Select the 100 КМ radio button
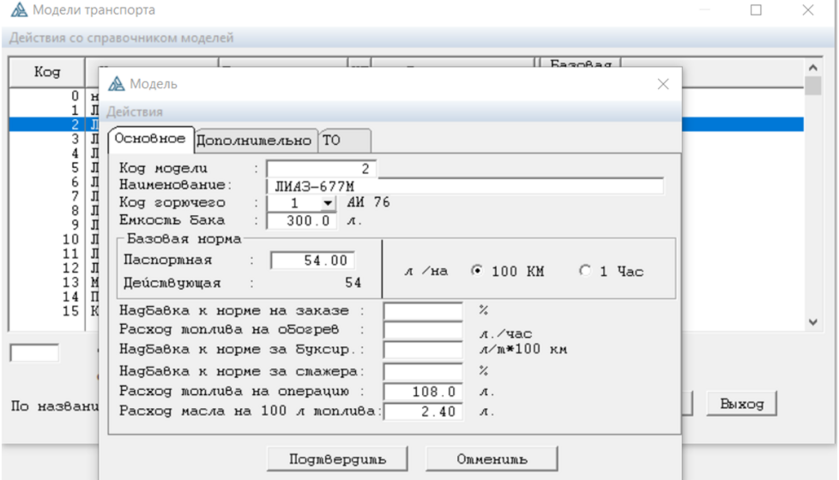This screenshot has height=480, width=839. [476, 271]
